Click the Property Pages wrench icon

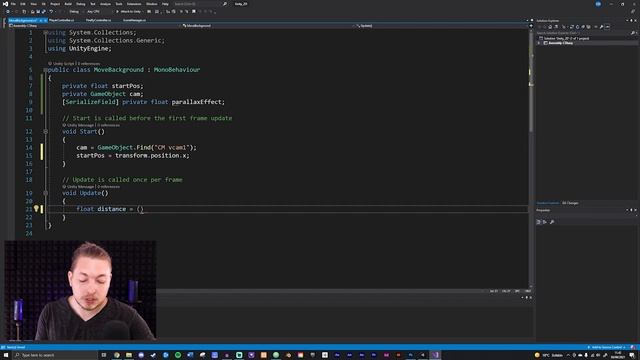click(552, 222)
